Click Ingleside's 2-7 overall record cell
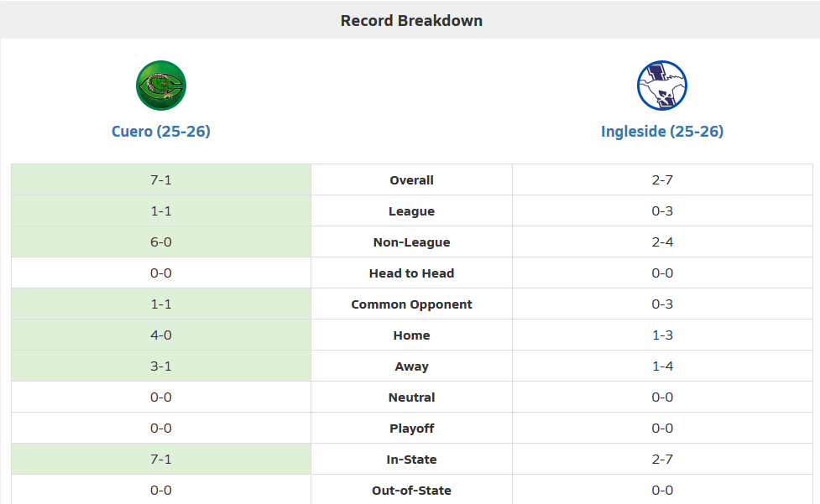The image size is (820, 504). 662,180
